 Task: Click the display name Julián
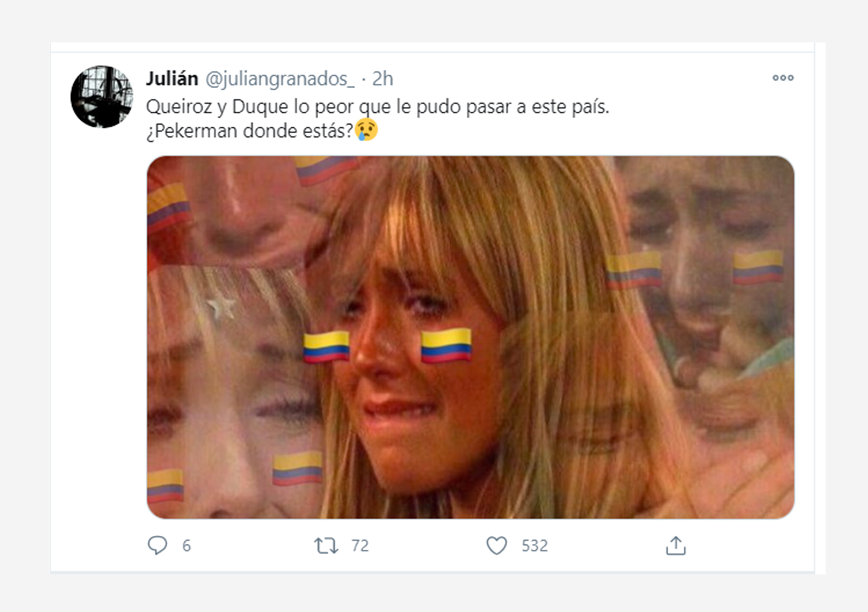[x=172, y=79]
